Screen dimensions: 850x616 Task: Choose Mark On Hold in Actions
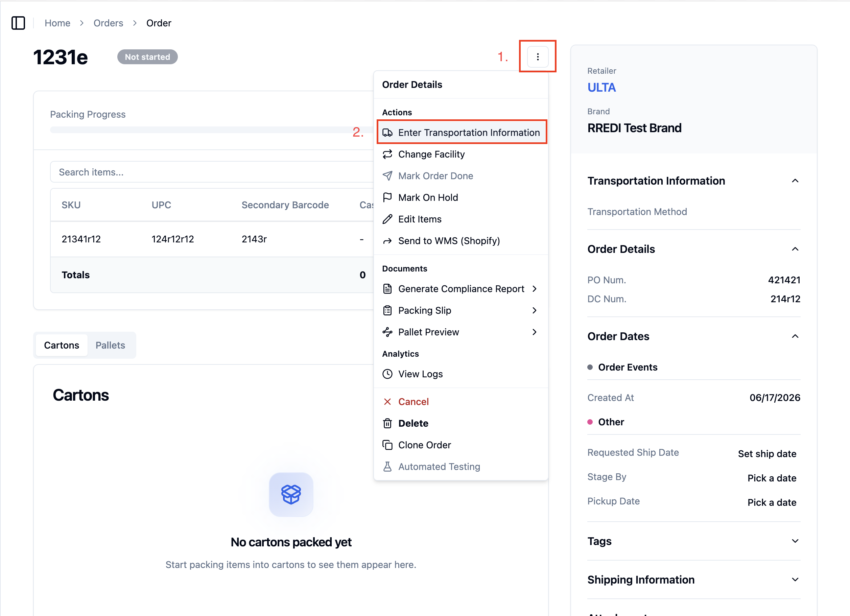461,197
